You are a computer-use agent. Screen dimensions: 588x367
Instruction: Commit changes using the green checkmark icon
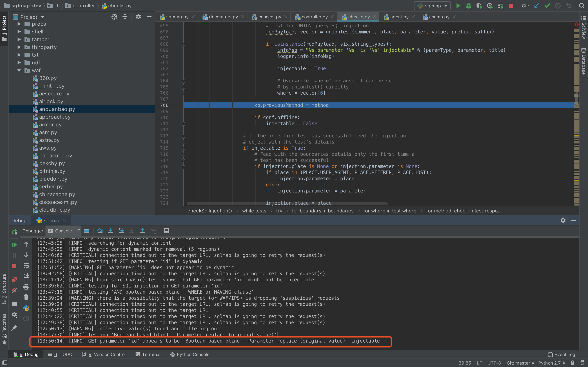pos(547,6)
